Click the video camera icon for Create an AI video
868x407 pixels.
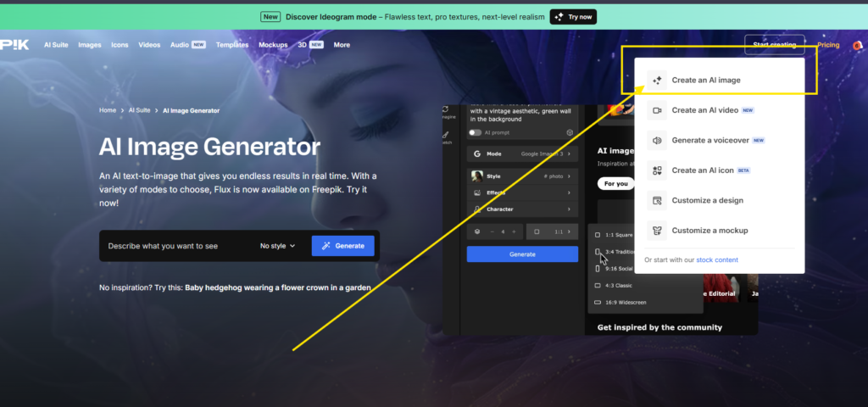[x=657, y=110]
